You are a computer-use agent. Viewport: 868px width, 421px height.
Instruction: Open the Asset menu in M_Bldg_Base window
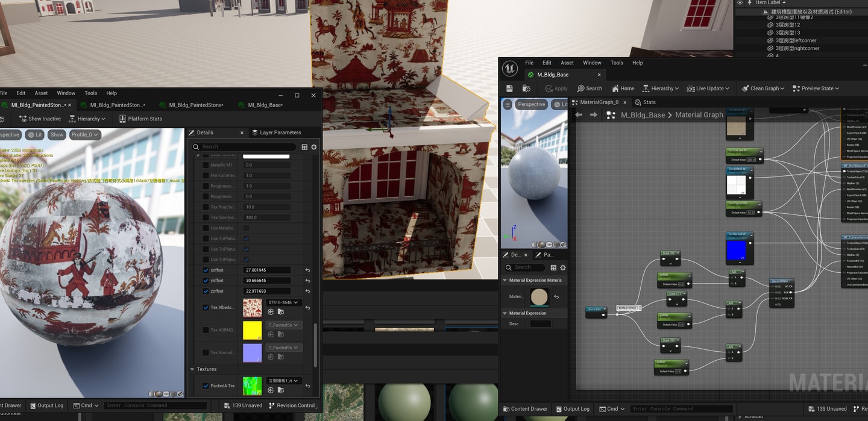tap(567, 63)
